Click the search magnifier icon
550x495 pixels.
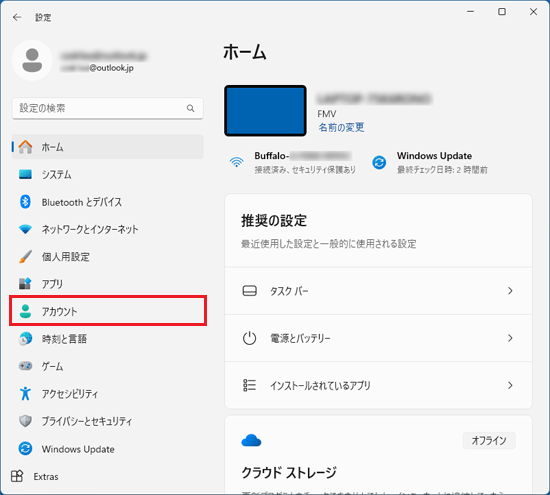tap(190, 108)
